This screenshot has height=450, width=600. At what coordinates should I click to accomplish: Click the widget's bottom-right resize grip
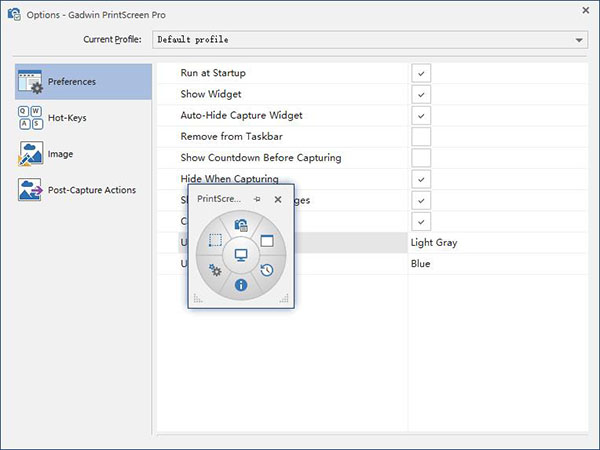pyautogui.click(x=284, y=298)
